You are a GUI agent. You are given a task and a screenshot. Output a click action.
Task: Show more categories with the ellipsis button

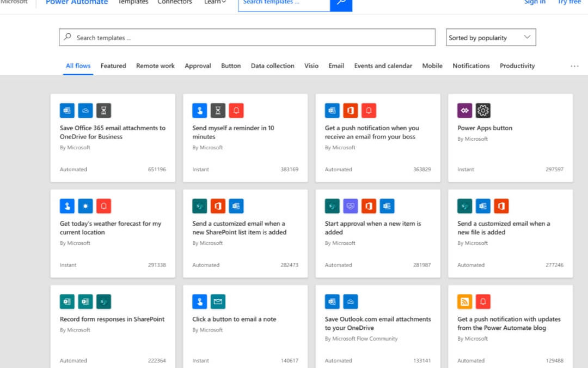574,66
